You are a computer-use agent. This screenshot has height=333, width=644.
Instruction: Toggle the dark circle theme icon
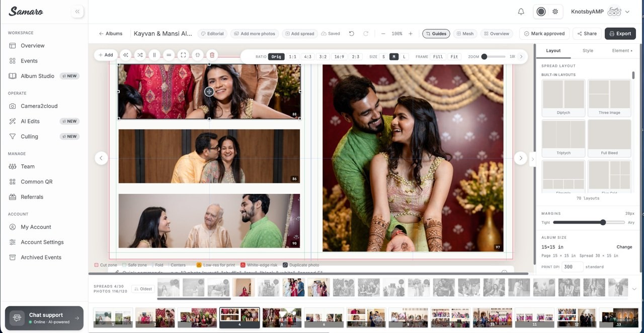[541, 12]
